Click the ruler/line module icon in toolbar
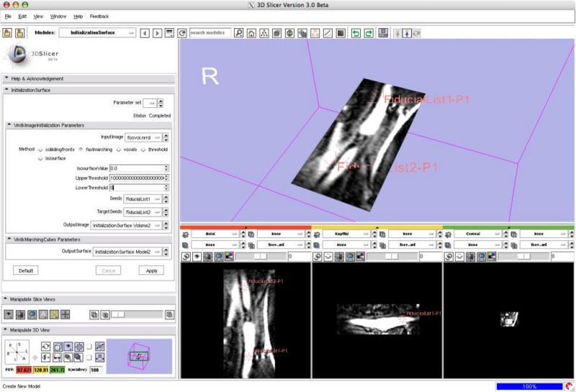Screen dimensions: 576x392 tap(328, 33)
